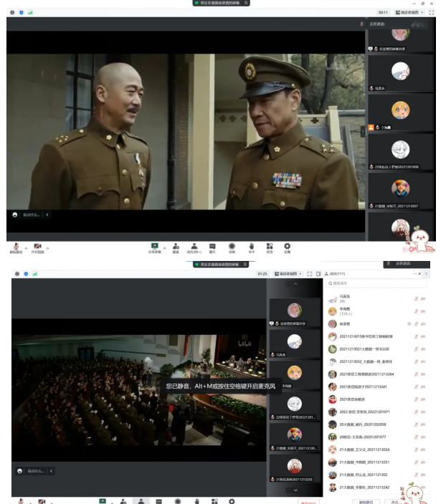Expand camera options arrow in upper toolbar
The width and height of the screenshot is (446, 504).
click(x=47, y=248)
